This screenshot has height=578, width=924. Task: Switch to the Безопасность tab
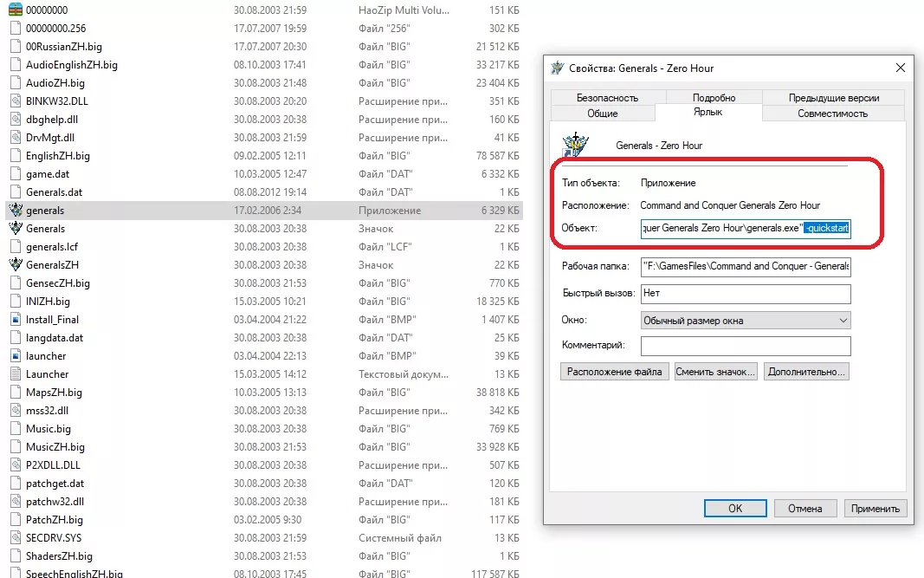tap(607, 98)
